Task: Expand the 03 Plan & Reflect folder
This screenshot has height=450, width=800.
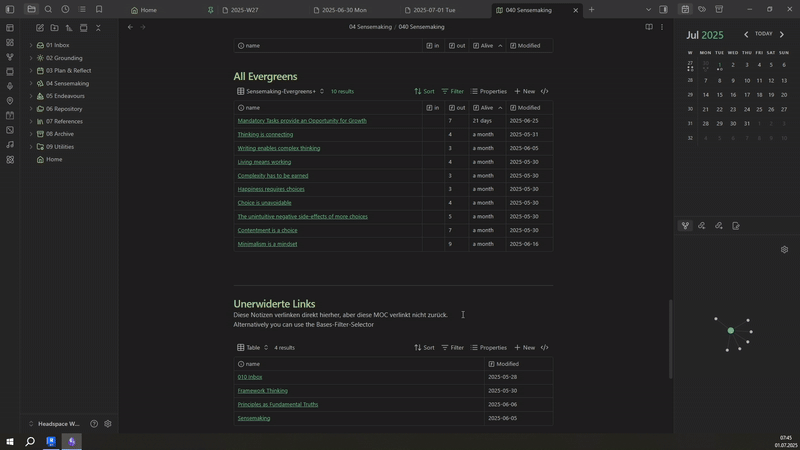Action: click(x=31, y=71)
